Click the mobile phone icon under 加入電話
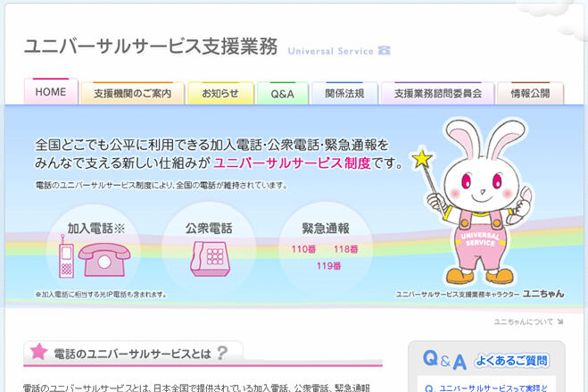Image resolution: width=588 pixels, height=392 pixels. click(66, 256)
